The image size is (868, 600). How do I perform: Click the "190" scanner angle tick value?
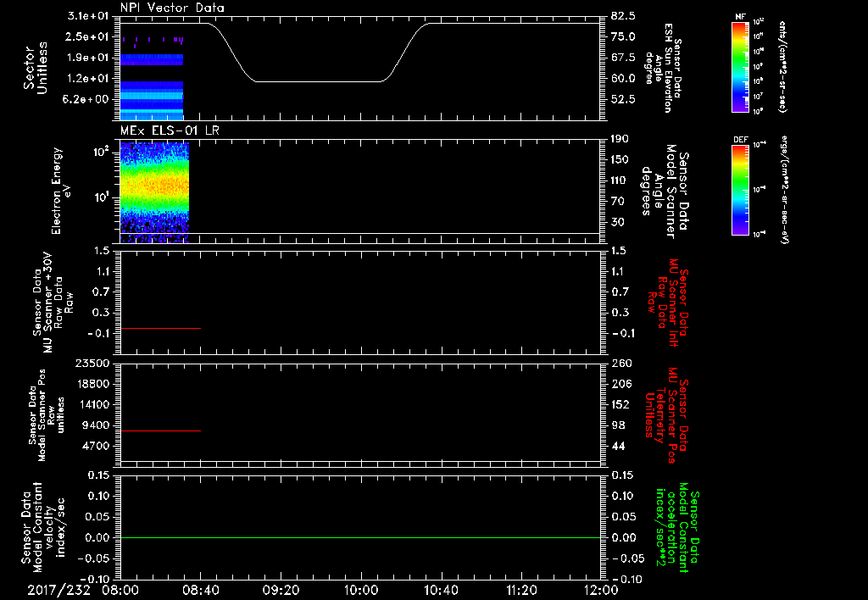pyautogui.click(x=620, y=139)
